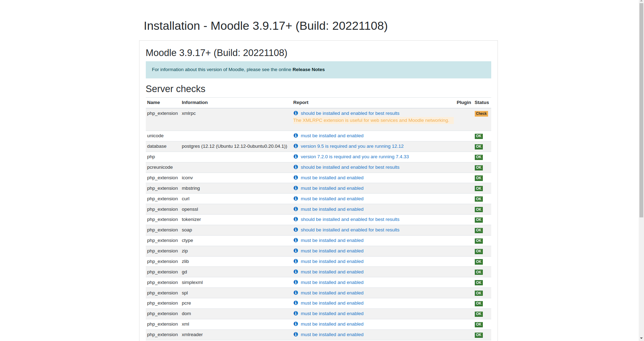Click the info icon in the database row

pyautogui.click(x=296, y=146)
